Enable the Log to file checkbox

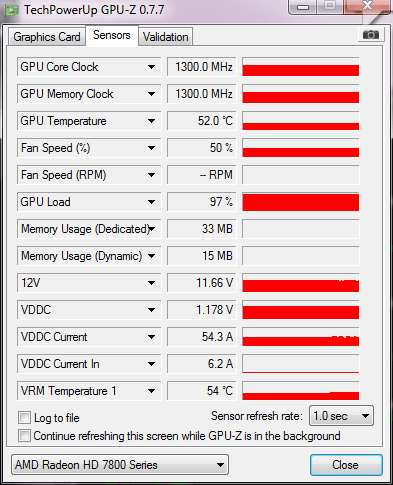point(24,417)
